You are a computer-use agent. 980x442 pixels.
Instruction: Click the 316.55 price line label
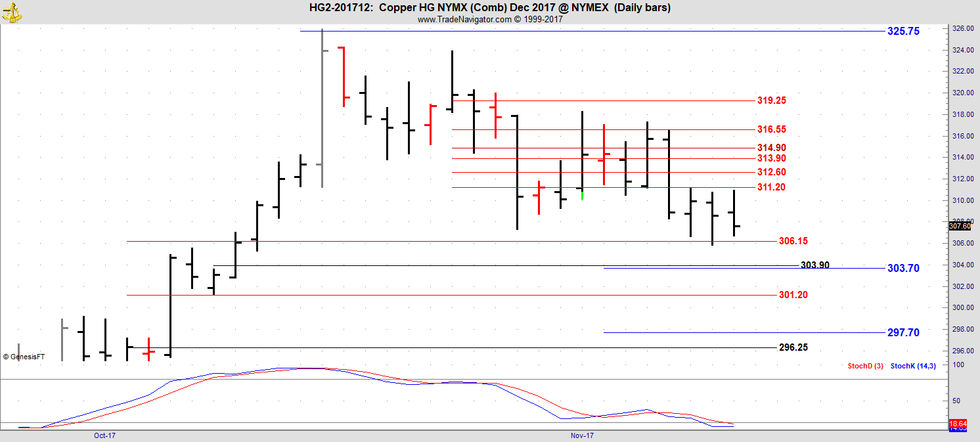(771, 129)
